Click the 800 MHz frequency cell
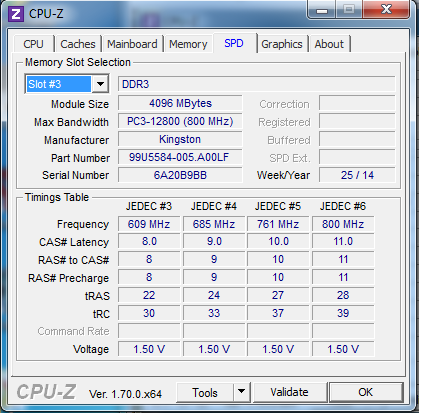The height and width of the screenshot is (413, 423). coord(343,224)
